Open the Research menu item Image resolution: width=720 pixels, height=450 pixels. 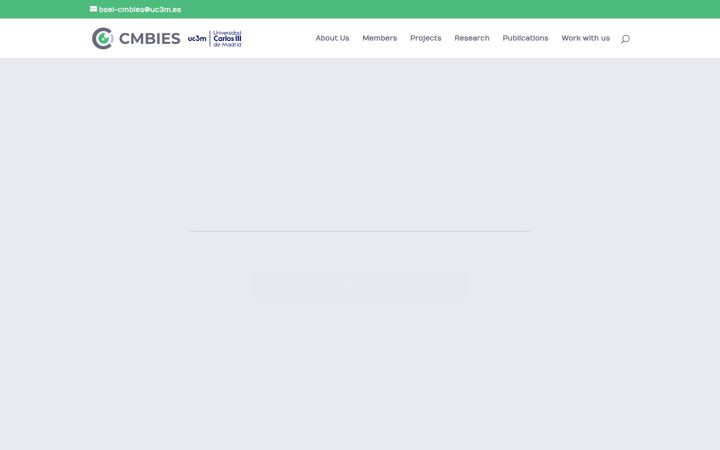pyautogui.click(x=472, y=38)
